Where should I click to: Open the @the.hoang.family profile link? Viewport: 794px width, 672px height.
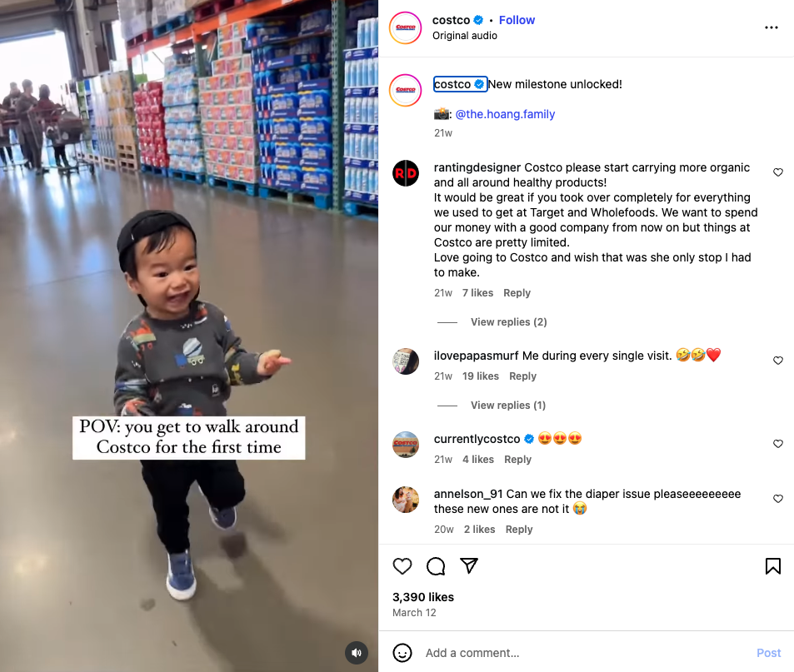[x=505, y=114]
